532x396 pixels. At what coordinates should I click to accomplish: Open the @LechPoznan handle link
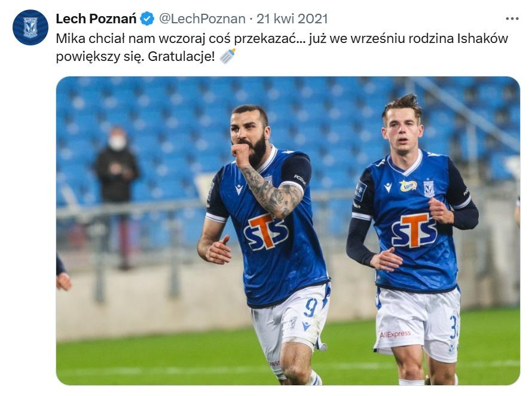202,19
